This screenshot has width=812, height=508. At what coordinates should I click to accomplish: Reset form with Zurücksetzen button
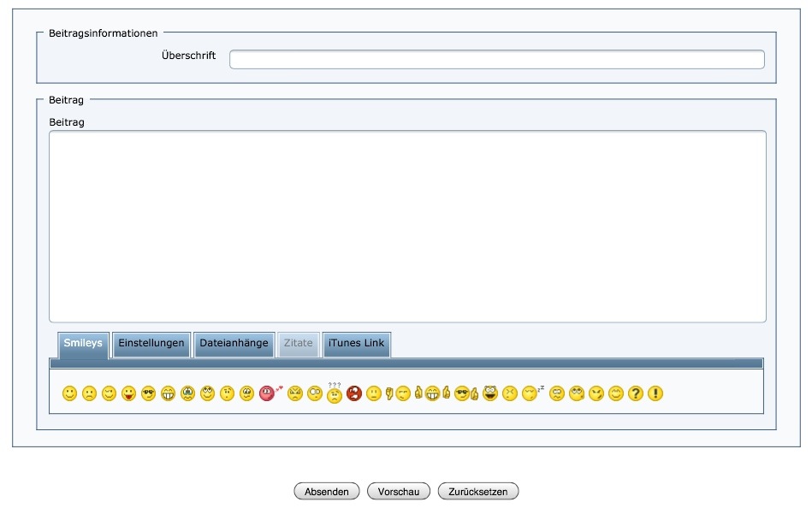click(478, 492)
